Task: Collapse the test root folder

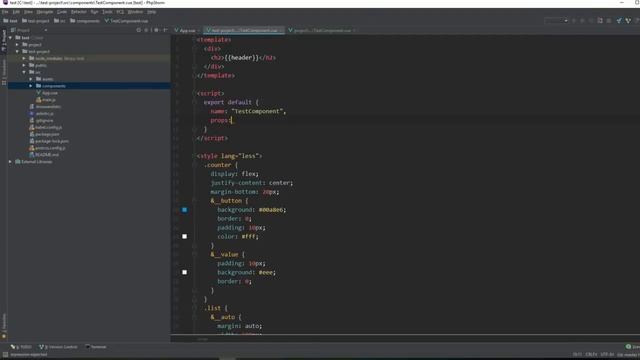Action: coord(11,38)
